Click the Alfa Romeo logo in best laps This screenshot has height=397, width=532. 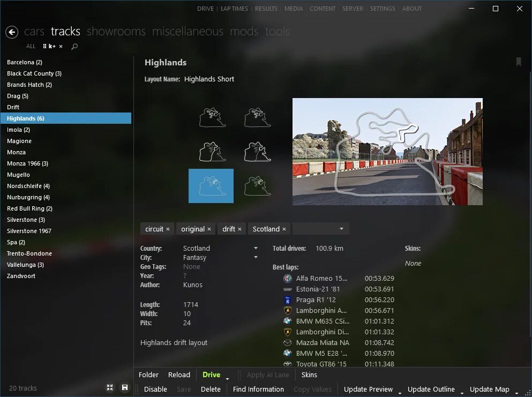[287, 278]
